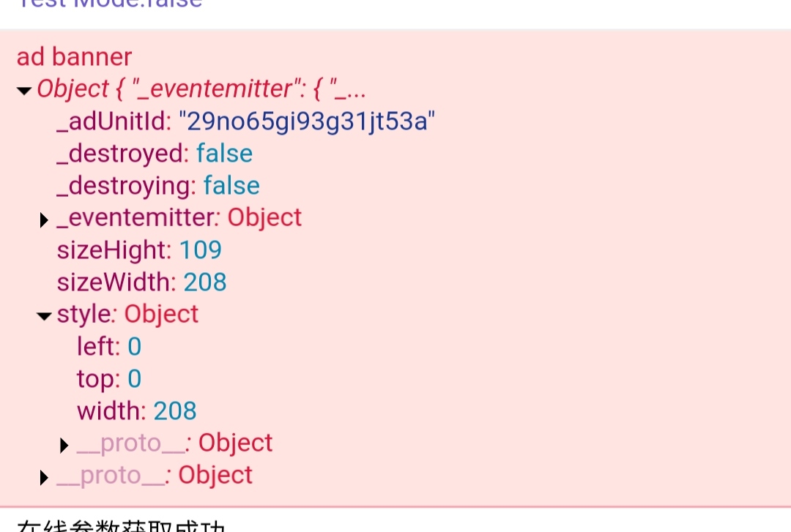Image resolution: width=791 pixels, height=532 pixels.
Task: Expand the outer __proto__ Object arrow
Action: coord(44,478)
